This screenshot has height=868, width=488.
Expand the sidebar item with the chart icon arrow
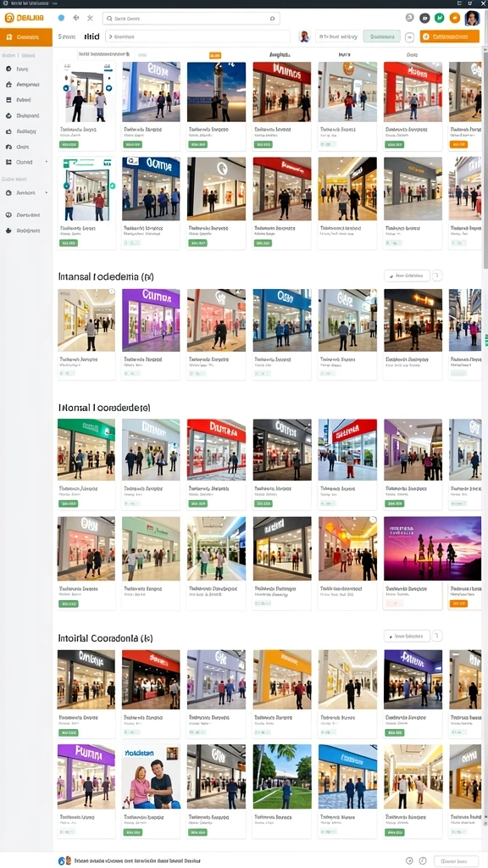[x=47, y=162]
